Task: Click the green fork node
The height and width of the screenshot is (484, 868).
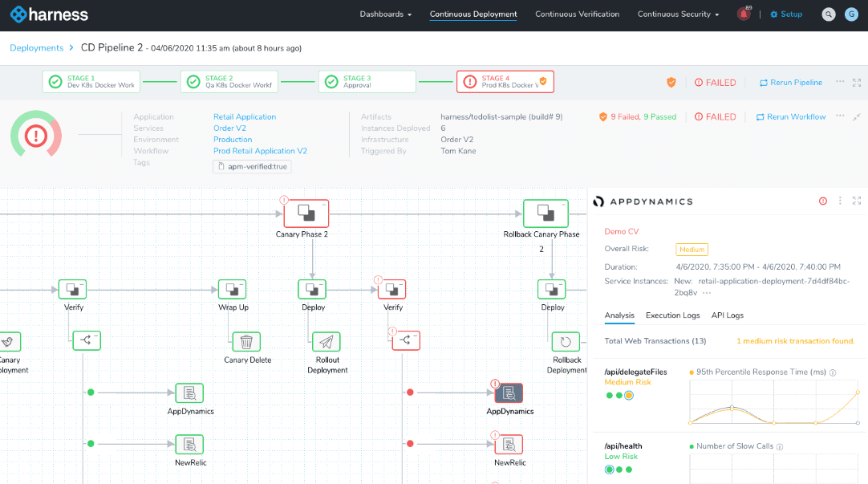Action: point(87,340)
